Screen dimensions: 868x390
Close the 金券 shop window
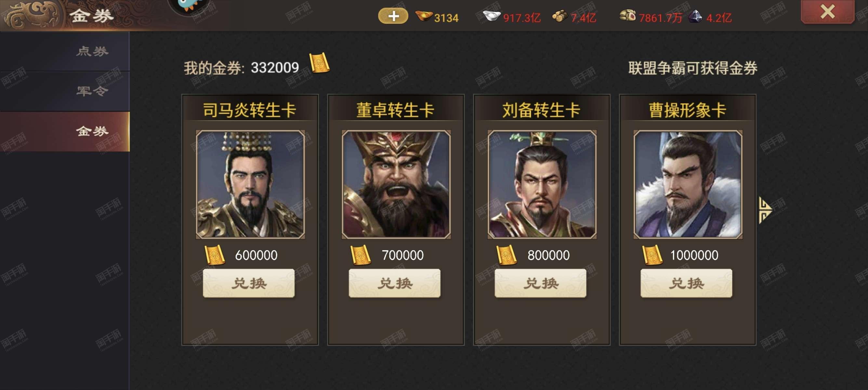[827, 12]
